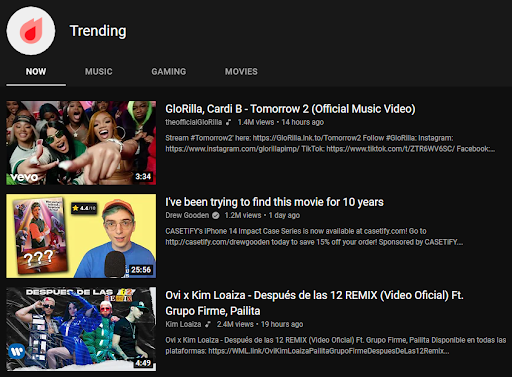
Task: Click the 4:49 duration badge
Action: [143, 363]
